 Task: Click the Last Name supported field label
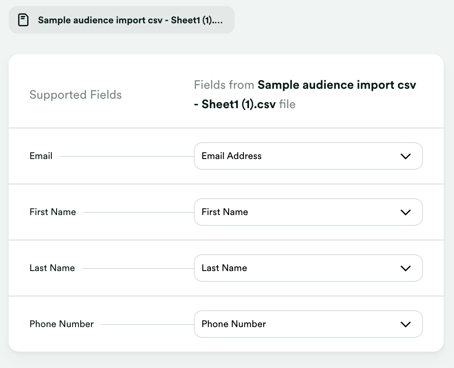[52, 268]
